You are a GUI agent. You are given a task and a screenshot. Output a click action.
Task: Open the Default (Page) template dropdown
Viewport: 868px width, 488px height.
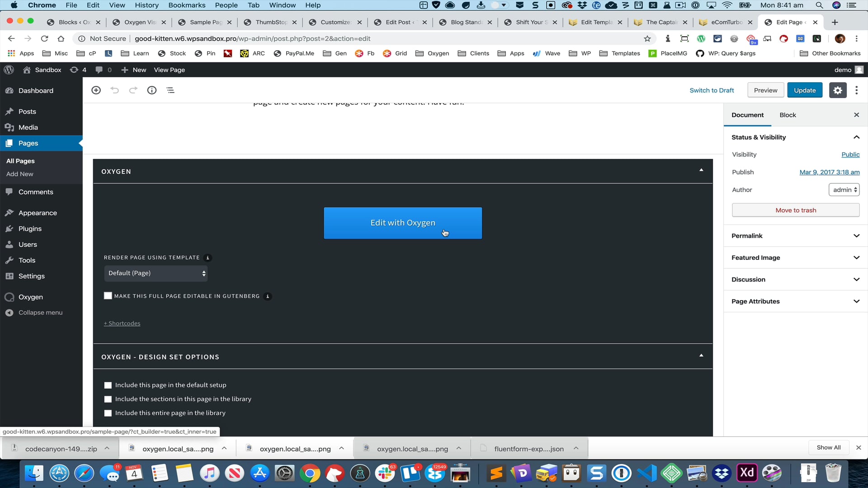[x=156, y=273]
